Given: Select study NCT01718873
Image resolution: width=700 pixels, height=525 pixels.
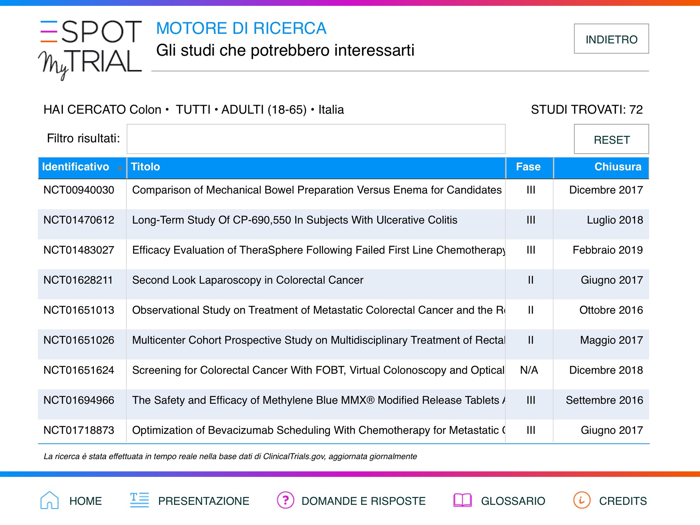Looking at the screenshot, I should [79, 430].
